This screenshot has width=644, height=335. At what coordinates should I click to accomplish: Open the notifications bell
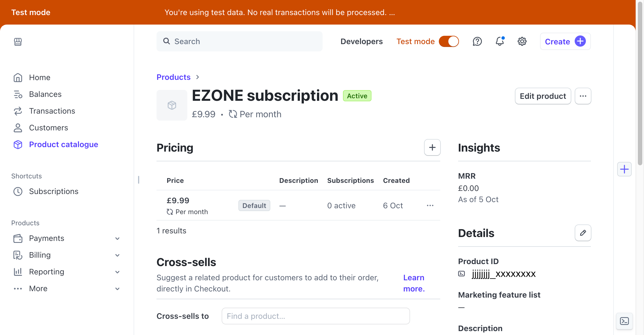pyautogui.click(x=500, y=41)
